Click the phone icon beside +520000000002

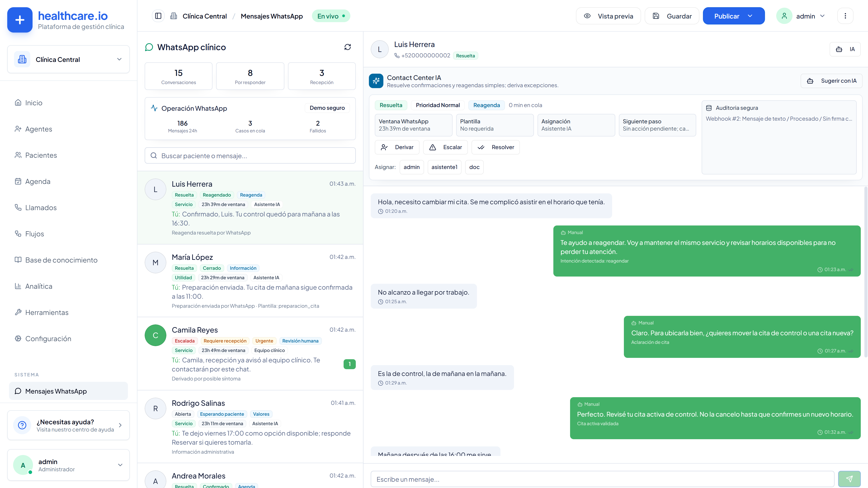click(397, 56)
